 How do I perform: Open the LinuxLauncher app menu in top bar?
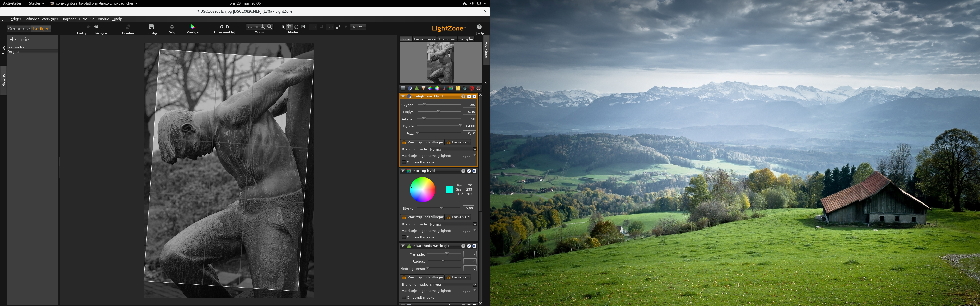tap(94, 3)
